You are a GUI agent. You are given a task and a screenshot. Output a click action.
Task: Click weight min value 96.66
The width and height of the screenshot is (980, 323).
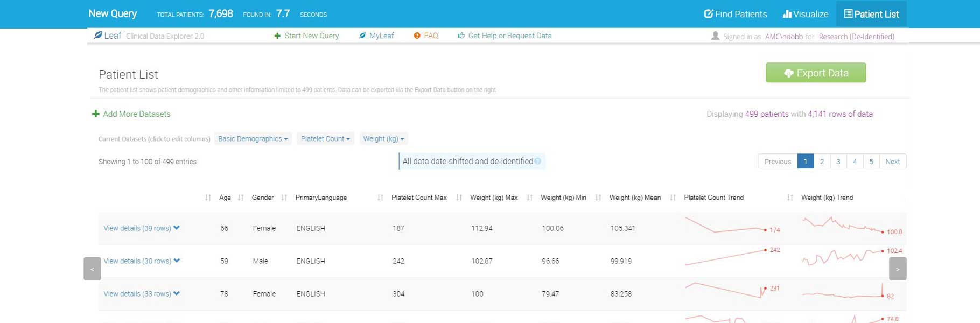pyautogui.click(x=550, y=261)
